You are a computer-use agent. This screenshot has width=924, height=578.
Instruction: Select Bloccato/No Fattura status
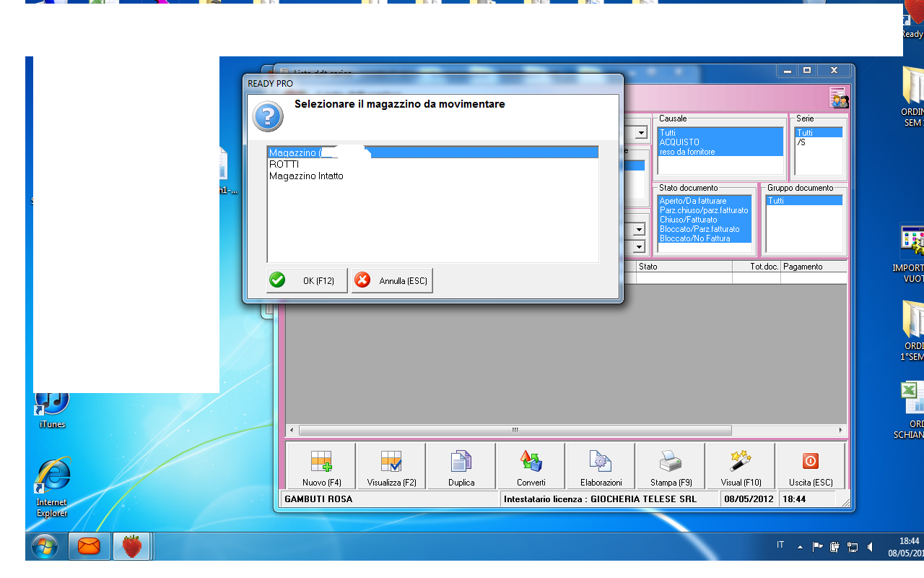coord(704,238)
